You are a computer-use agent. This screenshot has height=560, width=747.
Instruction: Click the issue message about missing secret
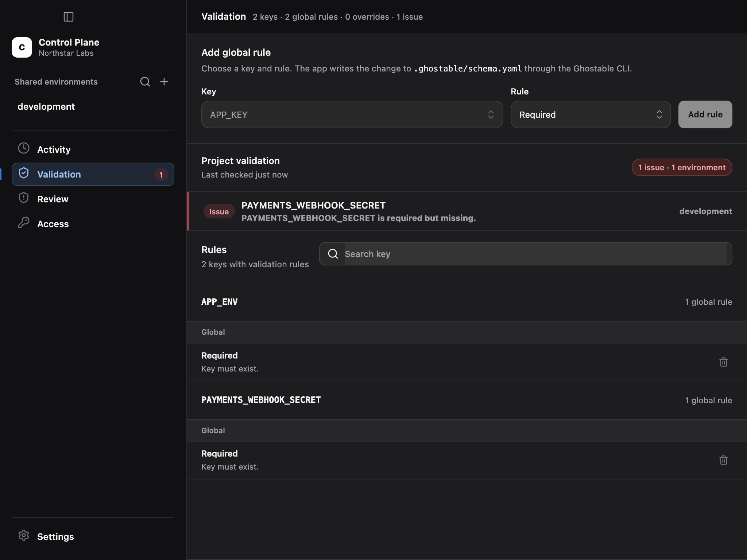pyautogui.click(x=359, y=218)
